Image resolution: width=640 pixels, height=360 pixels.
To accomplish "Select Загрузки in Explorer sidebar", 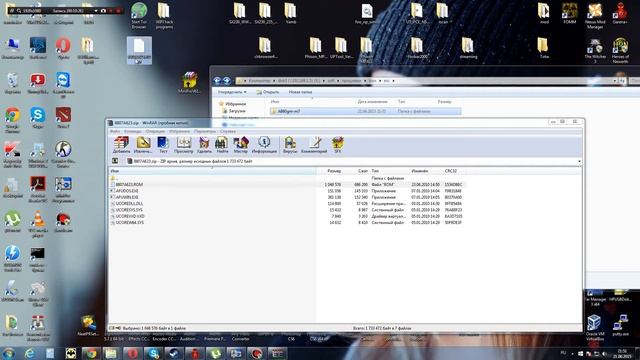I will point(234,111).
